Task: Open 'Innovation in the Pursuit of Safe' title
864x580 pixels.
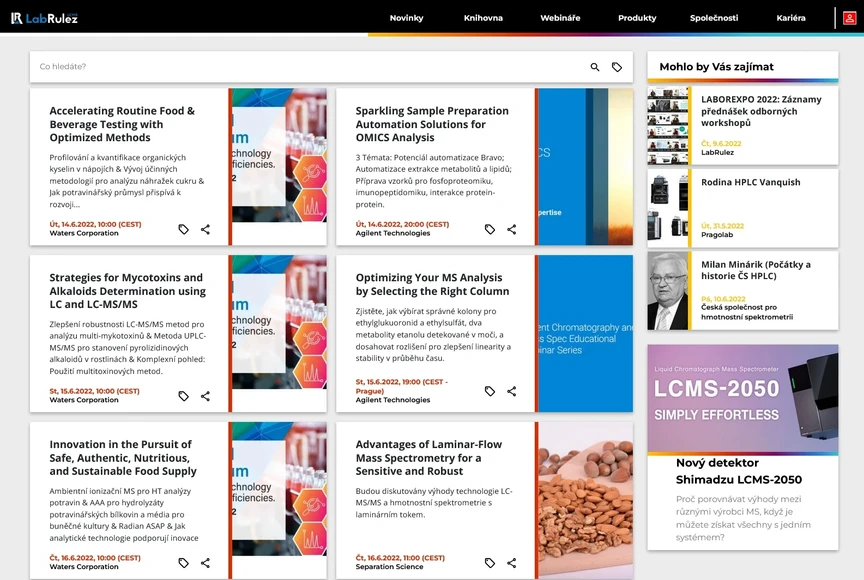Action: (123, 458)
